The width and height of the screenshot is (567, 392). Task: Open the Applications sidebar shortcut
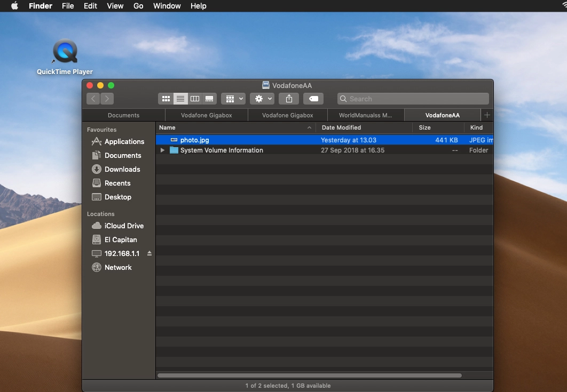tap(122, 141)
